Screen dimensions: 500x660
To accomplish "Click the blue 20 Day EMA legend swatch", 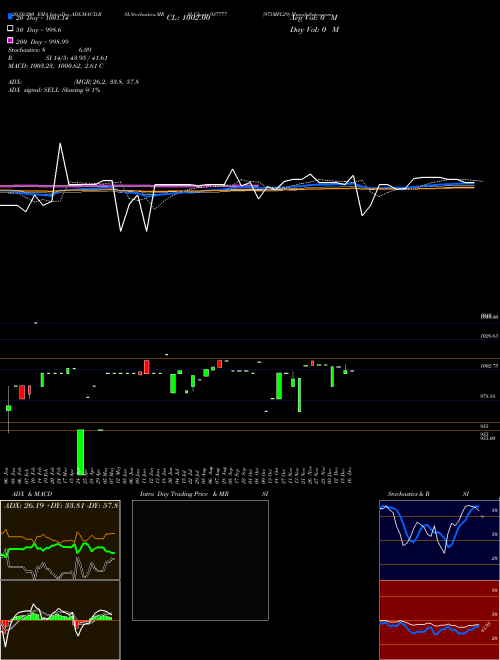I will point(11,16).
